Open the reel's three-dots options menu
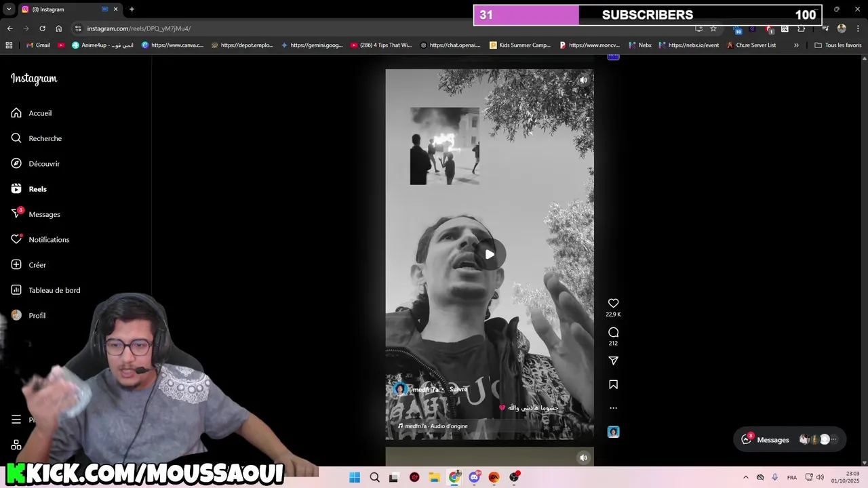 (x=613, y=408)
